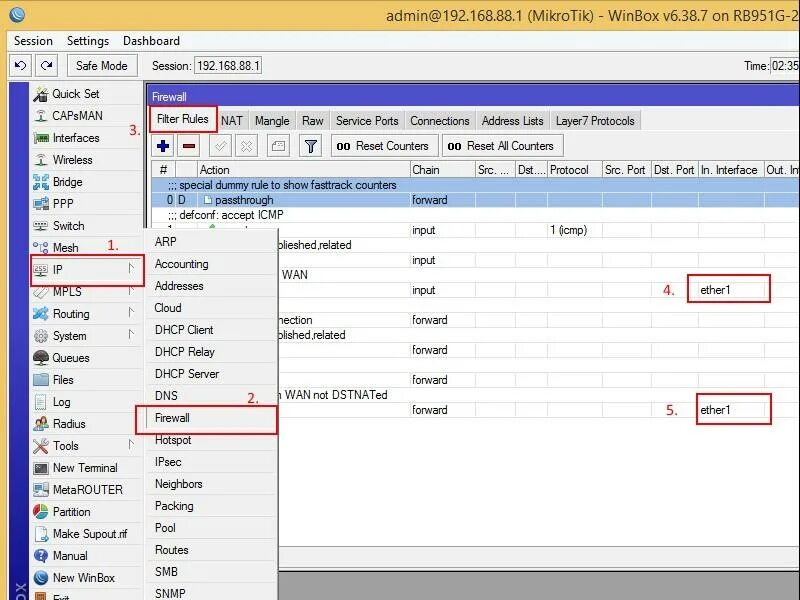The image size is (800, 600).
Task: Click the Comment icon in the firewall toolbar
Action: pyautogui.click(x=278, y=146)
